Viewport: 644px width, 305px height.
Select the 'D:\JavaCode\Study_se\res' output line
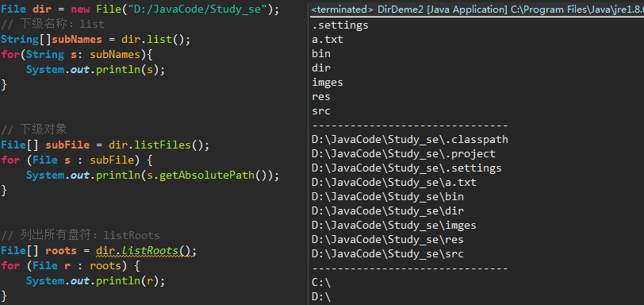coord(388,240)
